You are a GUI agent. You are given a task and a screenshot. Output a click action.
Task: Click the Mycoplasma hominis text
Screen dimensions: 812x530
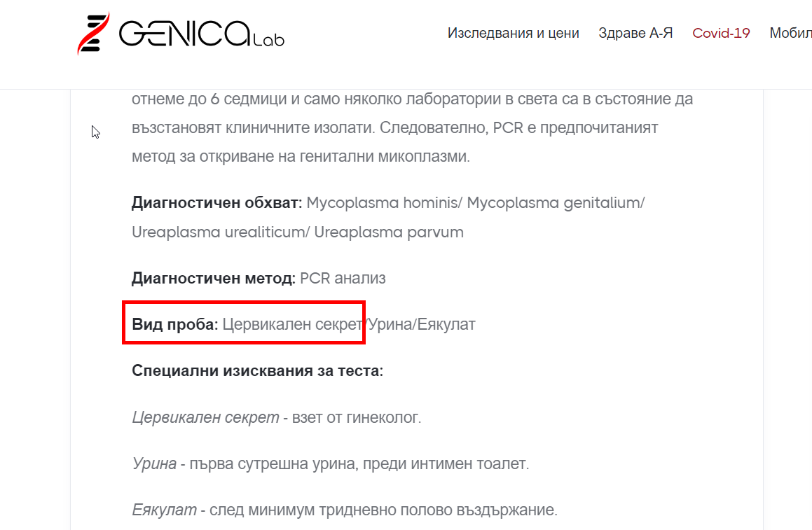tap(380, 203)
